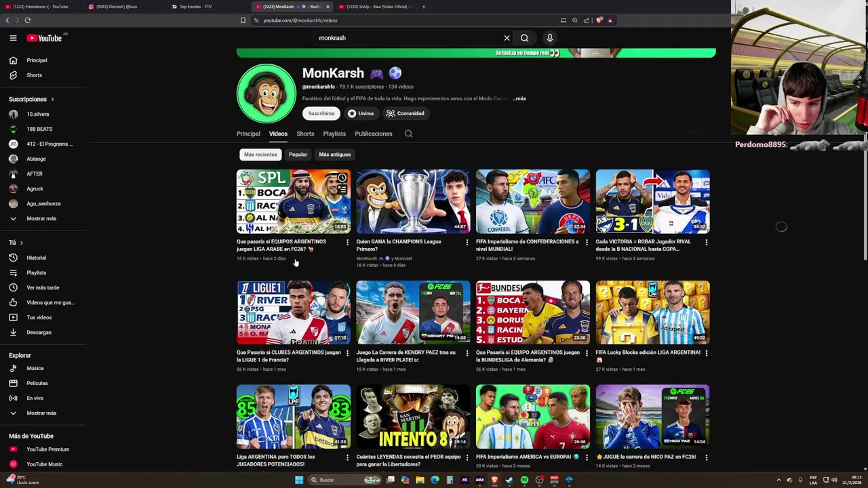Open options menu for Imperialismo de CONFEDERACIONES video

[x=587, y=242]
